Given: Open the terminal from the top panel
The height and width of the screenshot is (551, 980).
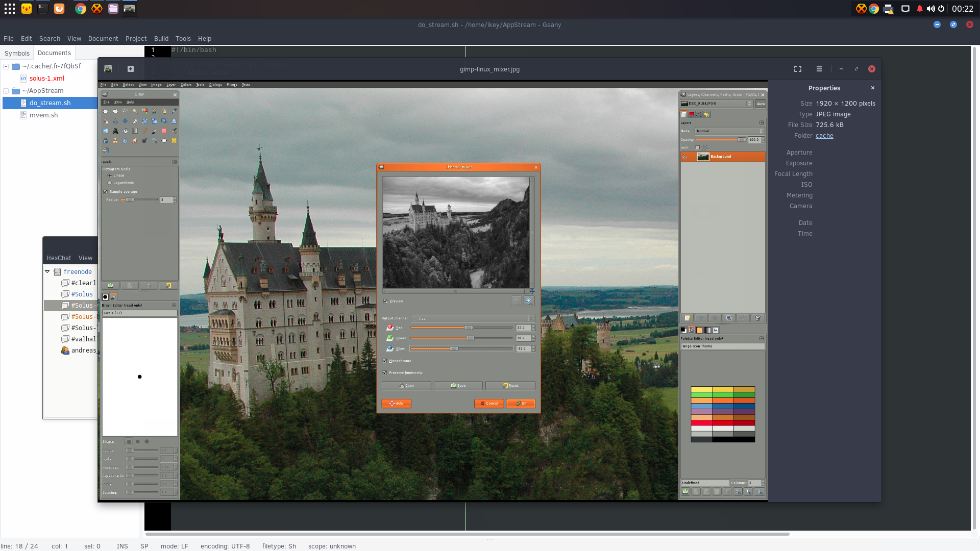Looking at the screenshot, I should pyautogui.click(x=43, y=9).
